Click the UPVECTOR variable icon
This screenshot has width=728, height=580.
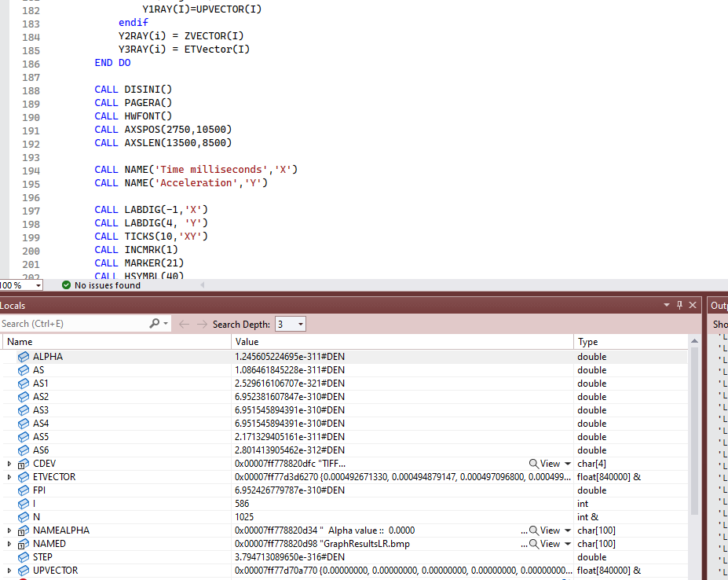(24, 571)
